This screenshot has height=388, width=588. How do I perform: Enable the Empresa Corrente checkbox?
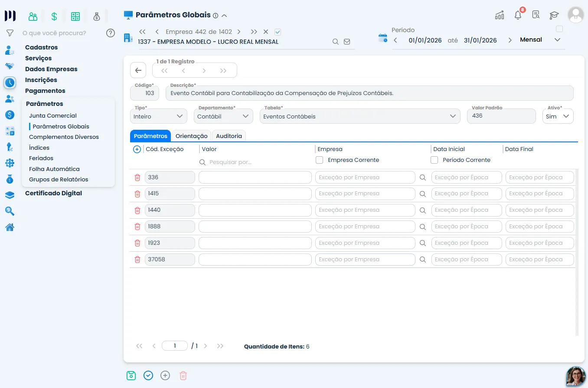click(x=320, y=160)
